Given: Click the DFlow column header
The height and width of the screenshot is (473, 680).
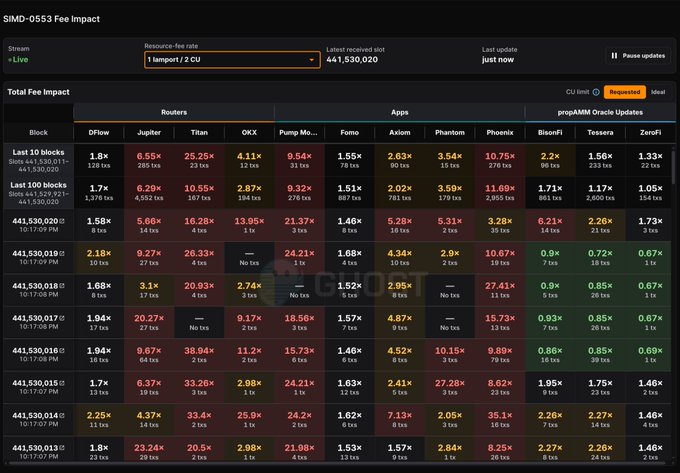Looking at the screenshot, I should point(99,133).
